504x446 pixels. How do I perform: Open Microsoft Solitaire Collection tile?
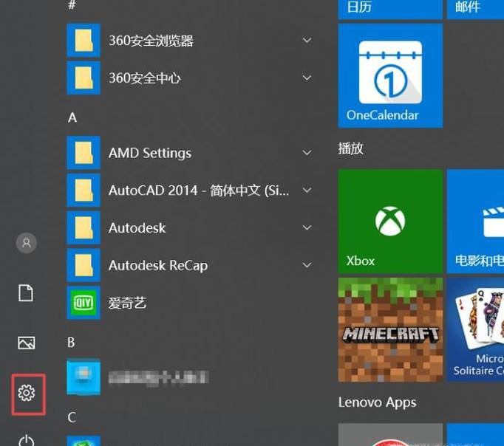coord(475,329)
